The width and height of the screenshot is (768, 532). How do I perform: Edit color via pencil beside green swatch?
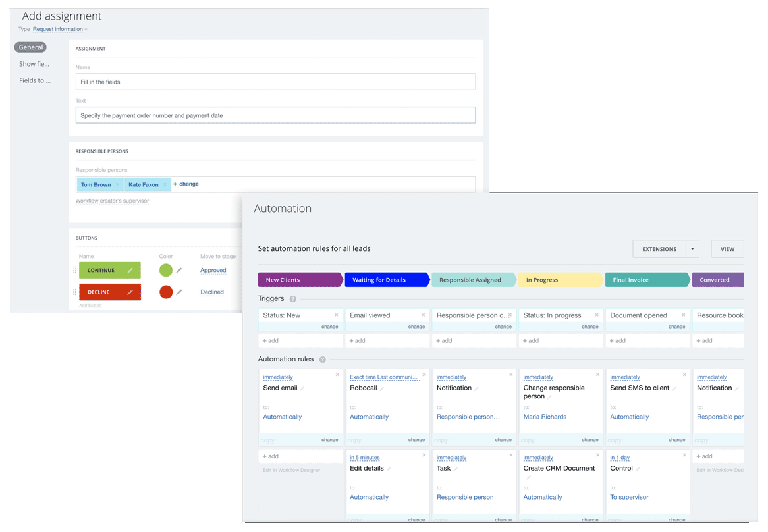[x=179, y=271]
